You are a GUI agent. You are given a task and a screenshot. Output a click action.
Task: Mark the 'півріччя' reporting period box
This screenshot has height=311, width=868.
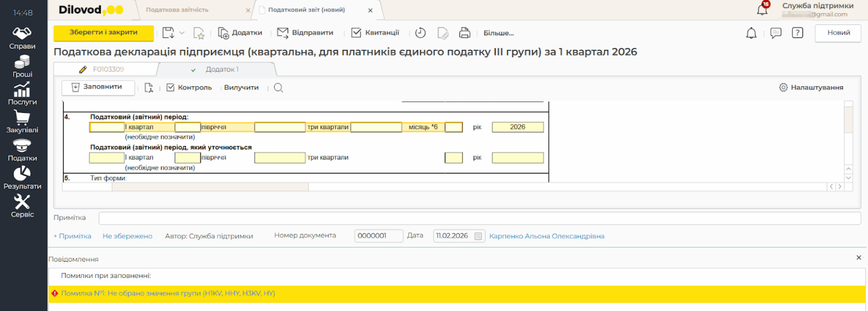pos(187,127)
